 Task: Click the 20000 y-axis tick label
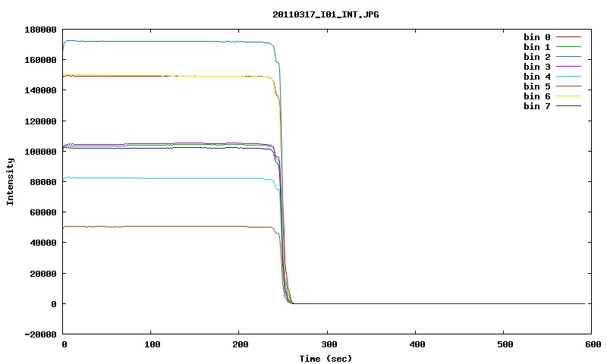(43, 274)
